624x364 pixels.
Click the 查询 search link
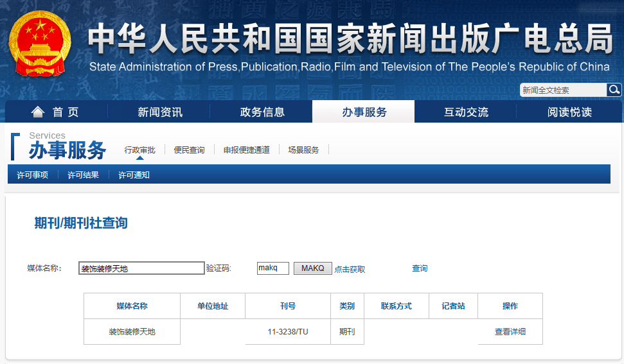coord(420,268)
